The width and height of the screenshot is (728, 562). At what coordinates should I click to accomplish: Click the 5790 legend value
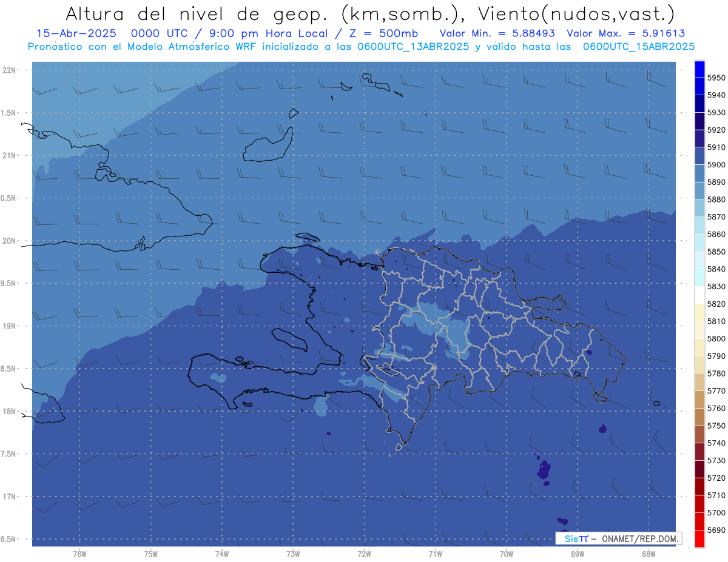pos(716,356)
